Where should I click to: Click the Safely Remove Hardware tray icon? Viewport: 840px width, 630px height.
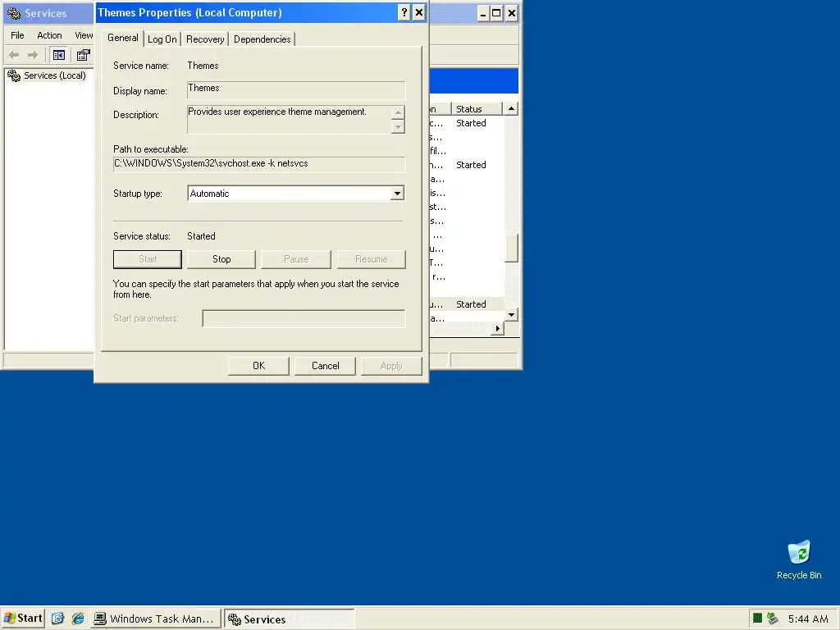[x=772, y=619]
